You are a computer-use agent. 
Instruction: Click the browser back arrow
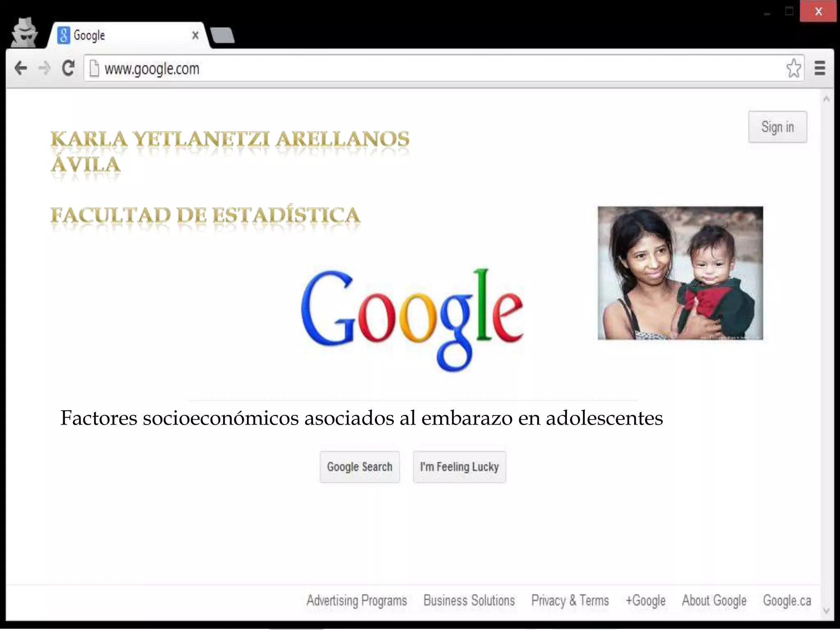click(x=21, y=68)
